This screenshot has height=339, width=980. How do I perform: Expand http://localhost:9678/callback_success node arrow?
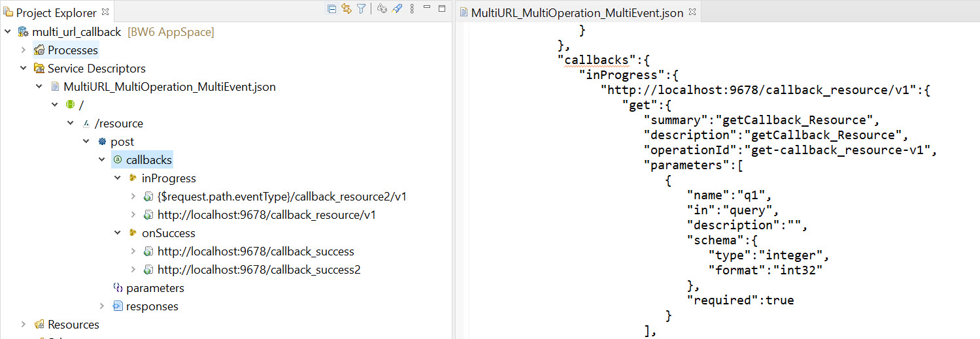click(133, 251)
